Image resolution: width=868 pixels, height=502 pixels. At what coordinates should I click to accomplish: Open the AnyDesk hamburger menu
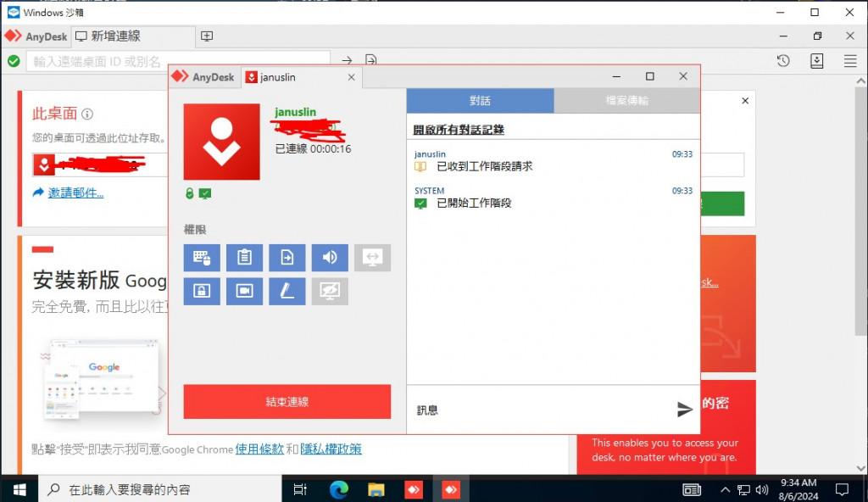850,61
